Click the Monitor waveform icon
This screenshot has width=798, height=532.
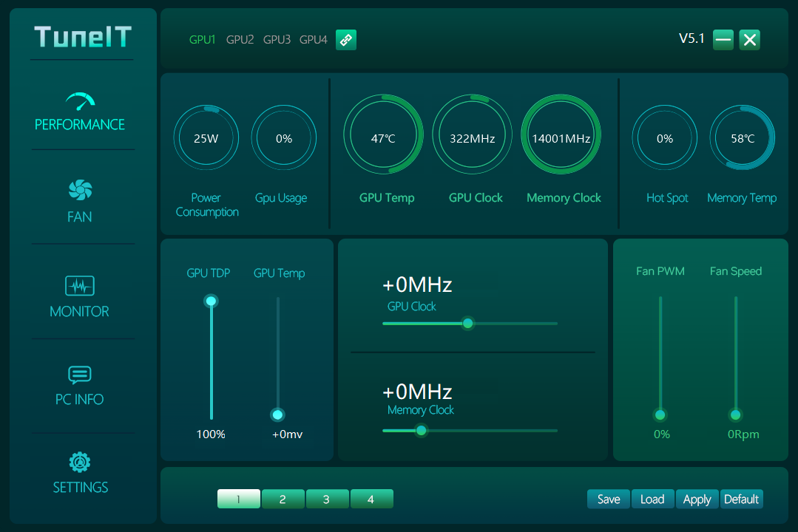click(80, 286)
